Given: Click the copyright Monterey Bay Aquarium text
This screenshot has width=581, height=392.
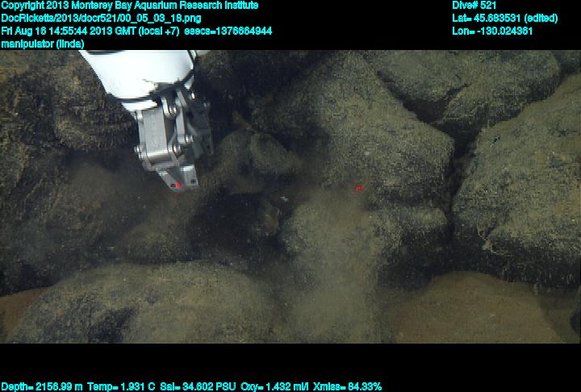Looking at the screenshot, I should (x=129, y=6).
